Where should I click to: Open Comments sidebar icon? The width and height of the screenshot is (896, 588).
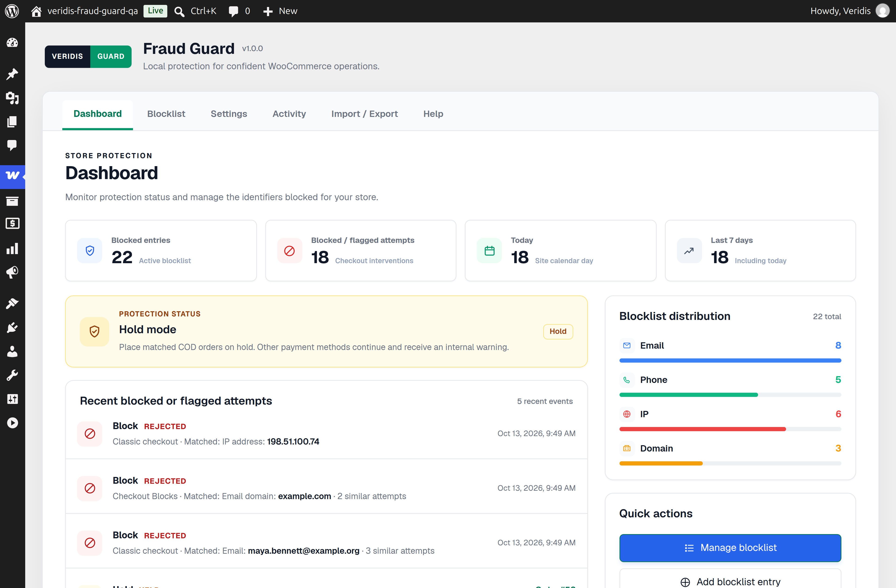(x=12, y=145)
